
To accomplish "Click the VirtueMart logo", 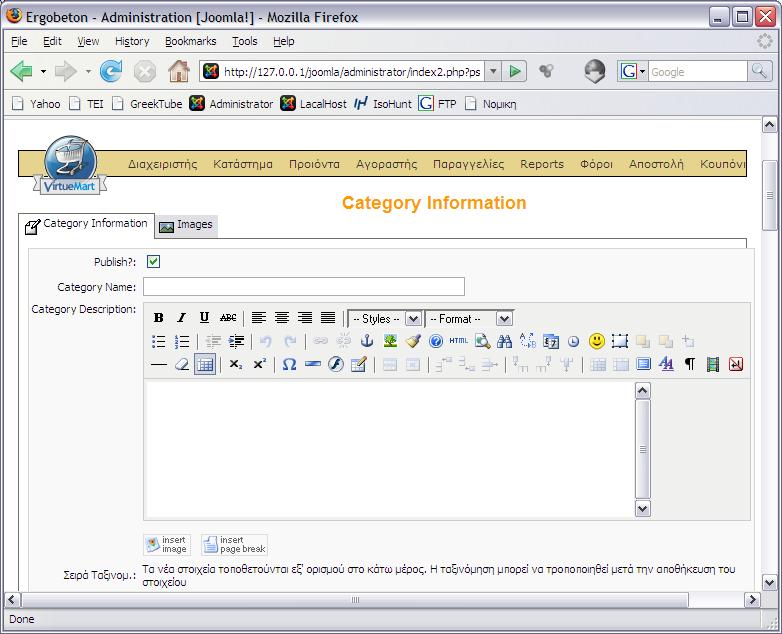I will (x=70, y=166).
